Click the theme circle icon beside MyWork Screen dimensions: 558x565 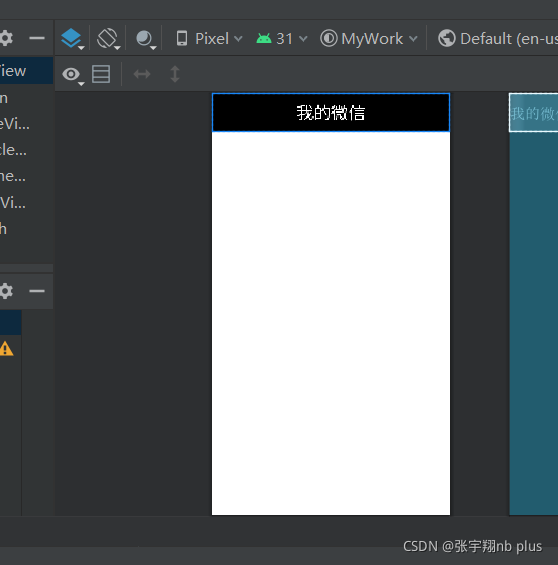point(329,38)
